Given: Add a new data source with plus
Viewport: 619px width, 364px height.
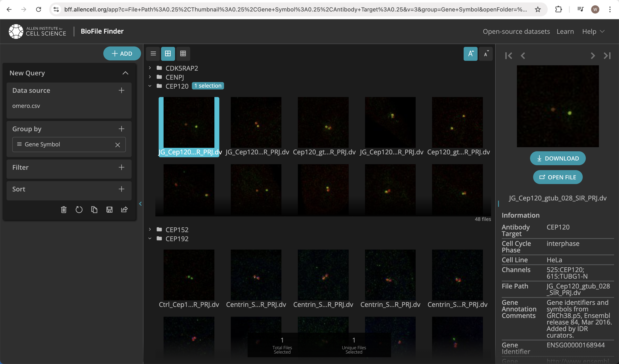Looking at the screenshot, I should click(x=121, y=90).
